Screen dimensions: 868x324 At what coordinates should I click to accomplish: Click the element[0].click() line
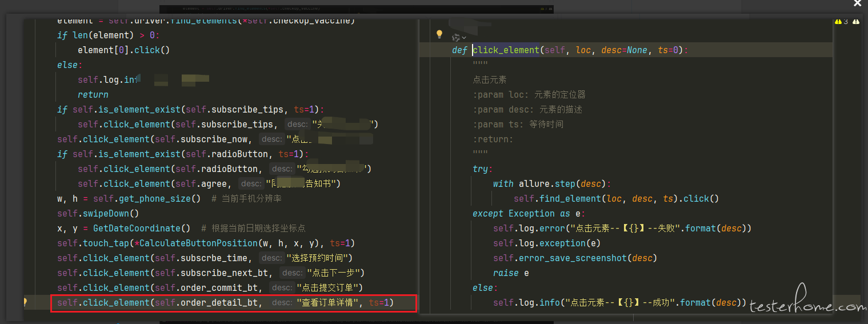[124, 50]
